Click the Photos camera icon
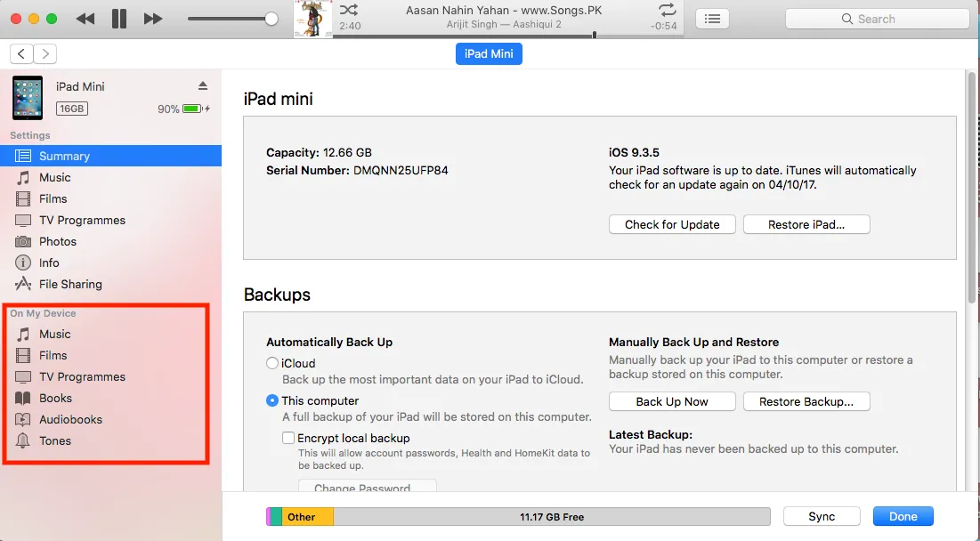Image resolution: width=980 pixels, height=541 pixels. (23, 241)
